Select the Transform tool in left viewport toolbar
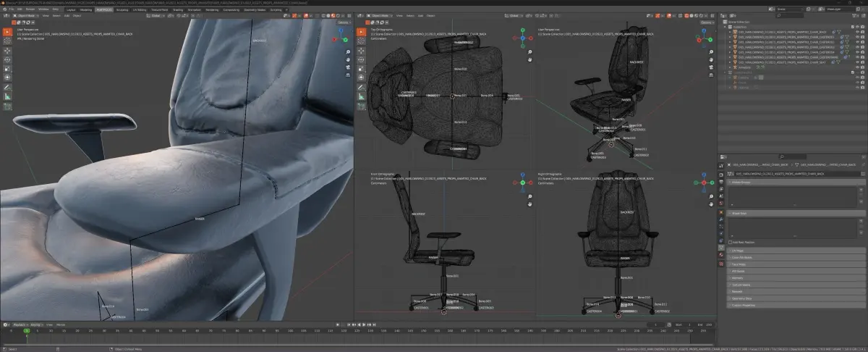 [x=7, y=77]
